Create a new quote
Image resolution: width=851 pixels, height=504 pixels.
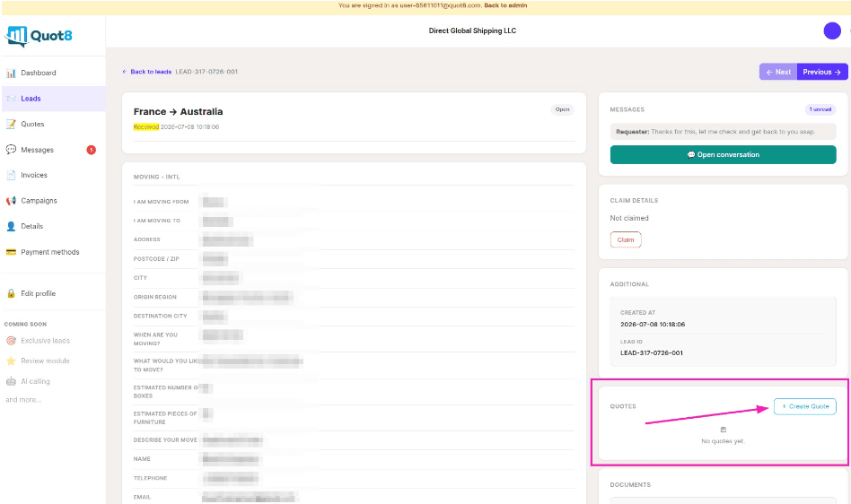click(x=805, y=406)
